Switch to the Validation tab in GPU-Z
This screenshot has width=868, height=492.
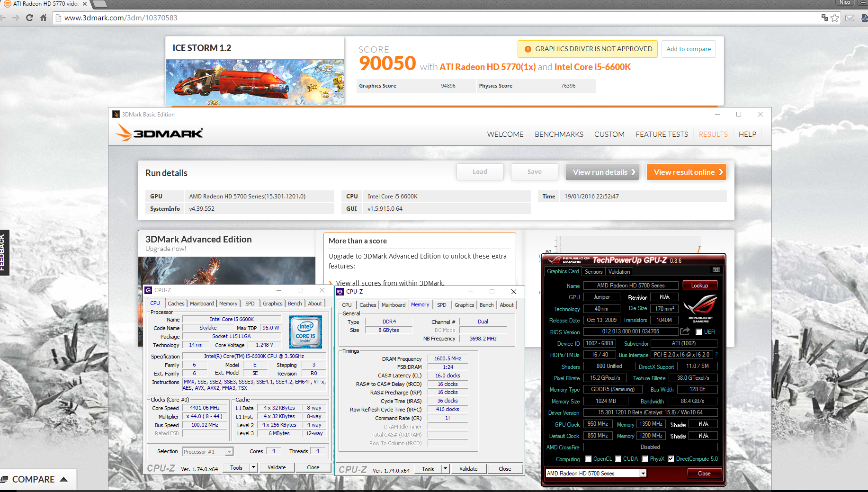pos(619,272)
